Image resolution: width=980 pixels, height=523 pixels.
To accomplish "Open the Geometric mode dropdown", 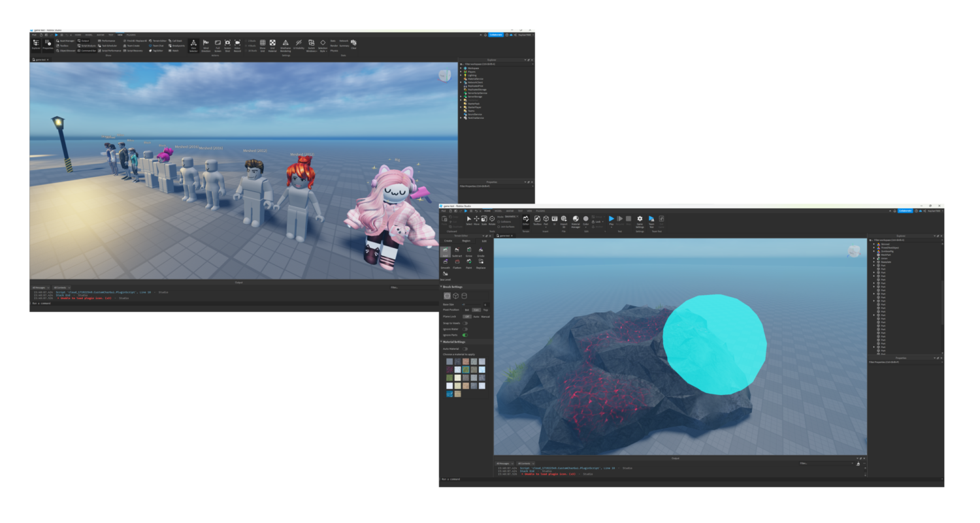I will (511, 216).
